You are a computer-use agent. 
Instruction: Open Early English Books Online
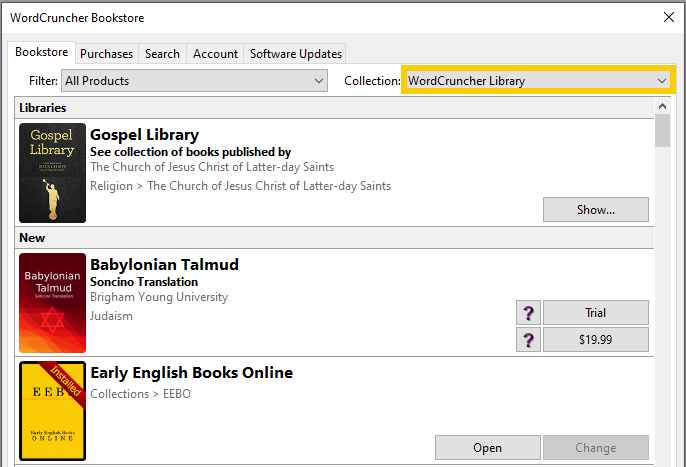click(488, 448)
